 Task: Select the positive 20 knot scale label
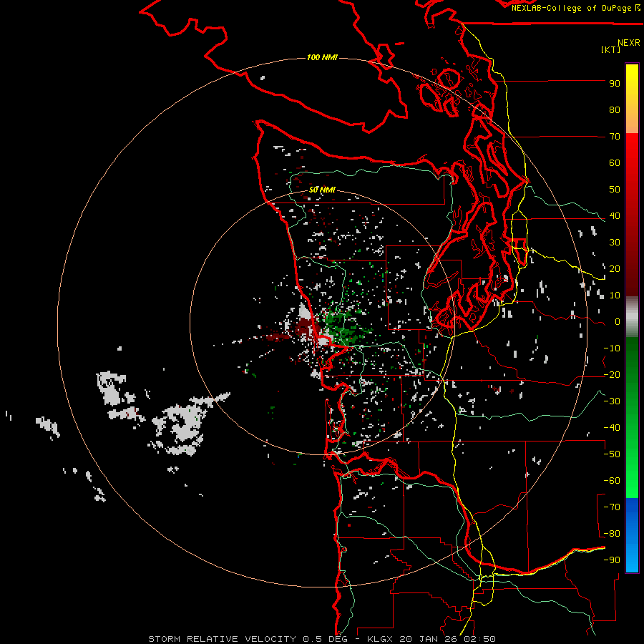click(x=615, y=269)
